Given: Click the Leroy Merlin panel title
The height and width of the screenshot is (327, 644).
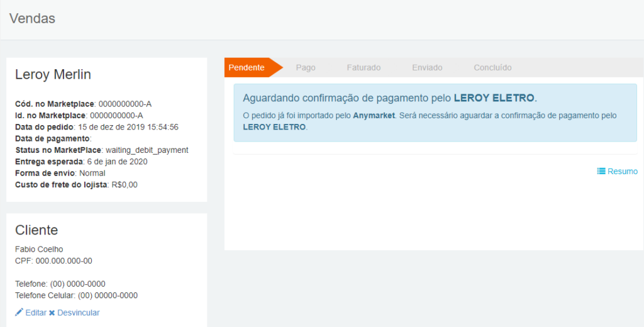Looking at the screenshot, I should pos(53,74).
